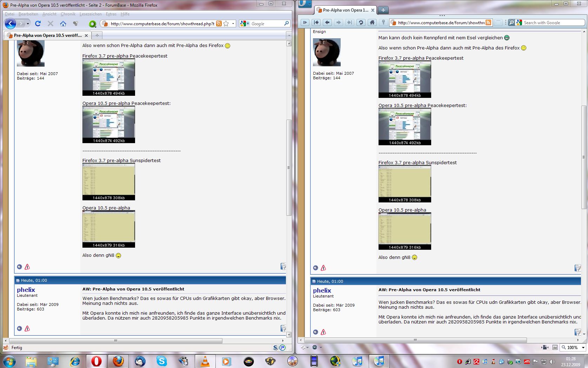Image resolution: width=588 pixels, height=368 pixels.
Task: Select the Firefox tab 'Pre-Alpha von Opera 10.5'
Action: point(48,35)
